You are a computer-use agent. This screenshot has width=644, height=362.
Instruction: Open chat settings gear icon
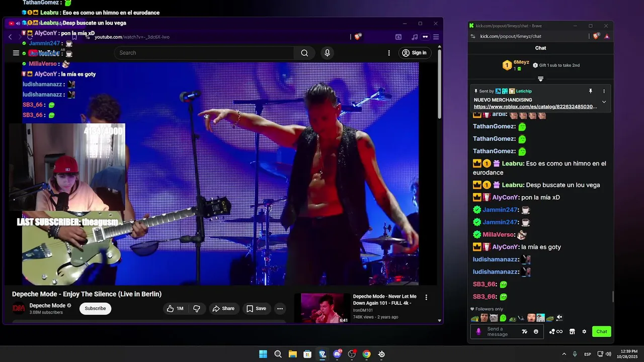tap(584, 331)
